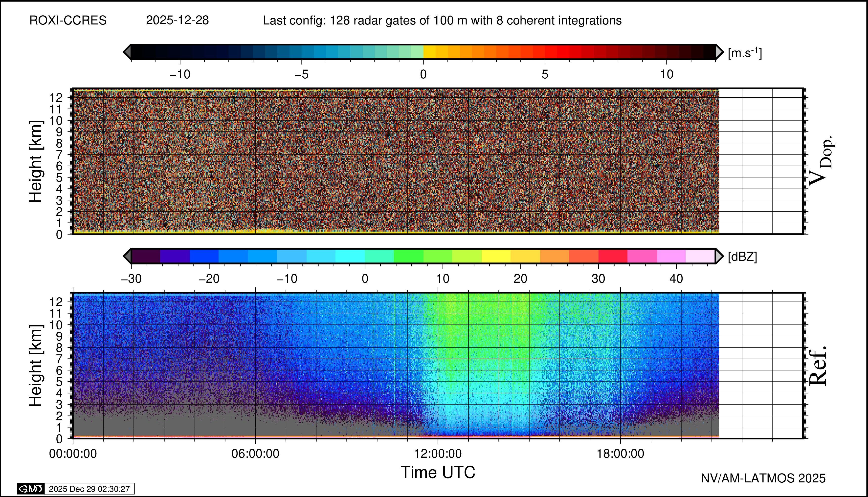The image size is (868, 497).
Task: Click the yellow 15 dBZ color swatch
Action: point(496,256)
